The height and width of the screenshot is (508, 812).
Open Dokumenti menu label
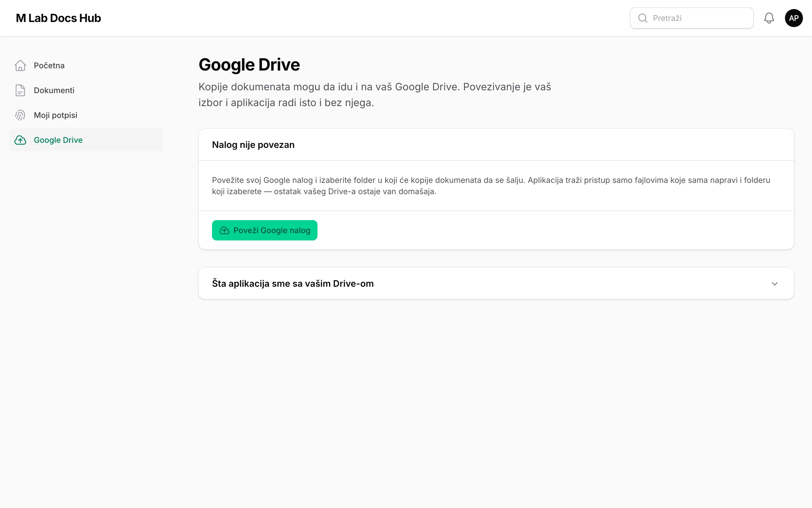coord(54,90)
